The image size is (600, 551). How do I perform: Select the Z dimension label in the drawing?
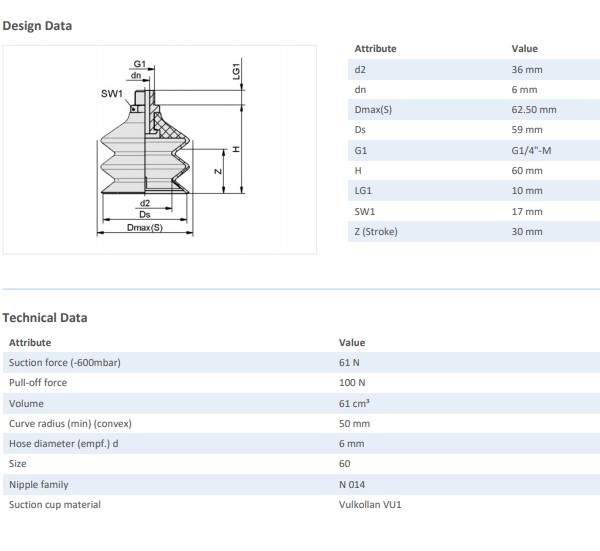[219, 171]
